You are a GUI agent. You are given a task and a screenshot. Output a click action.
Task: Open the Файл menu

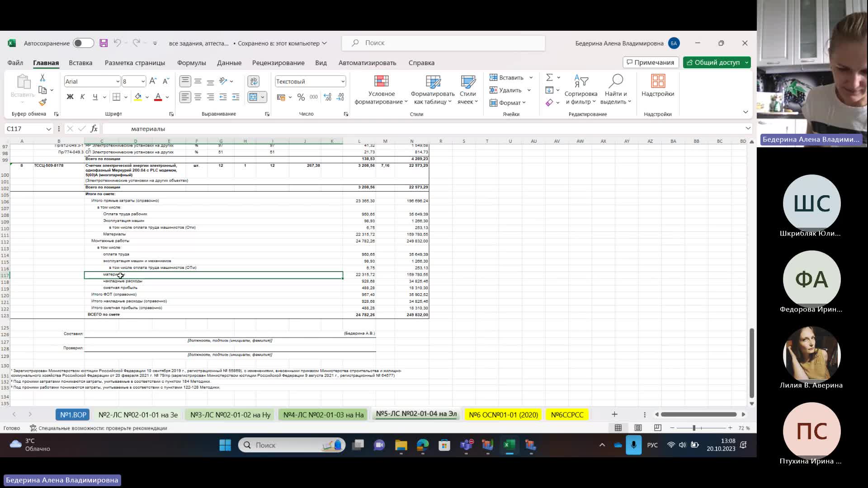pos(15,63)
